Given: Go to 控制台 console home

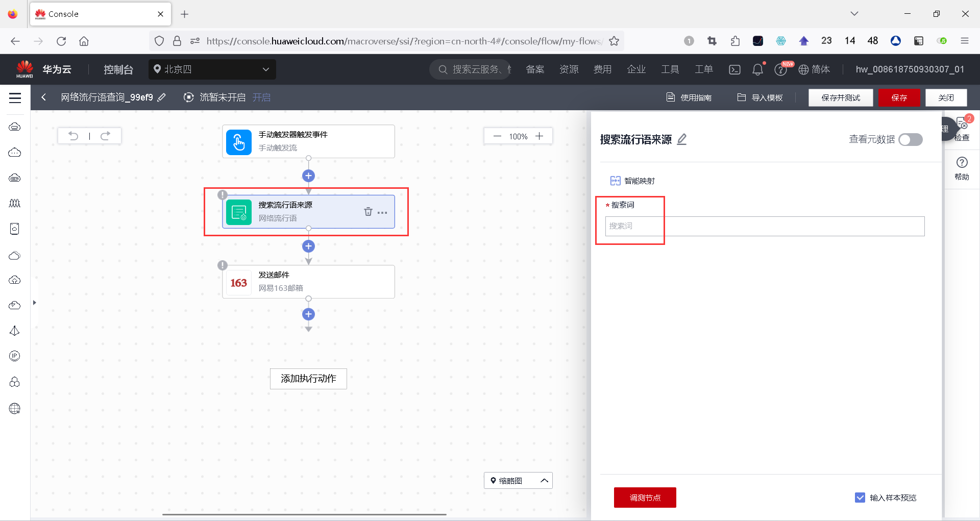Looking at the screenshot, I should (118, 69).
